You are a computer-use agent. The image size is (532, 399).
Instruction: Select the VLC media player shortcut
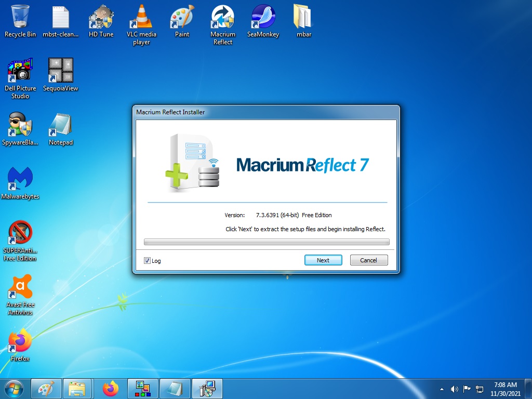pos(141,25)
